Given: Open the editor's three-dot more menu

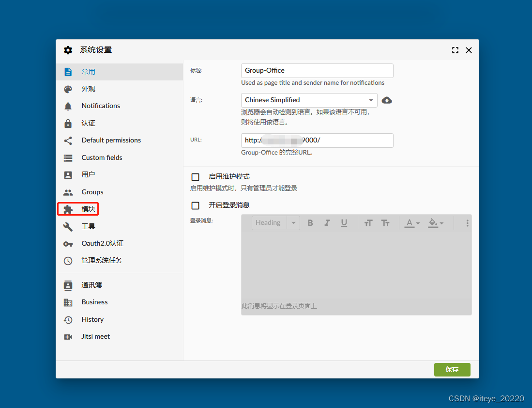Looking at the screenshot, I should point(467,223).
